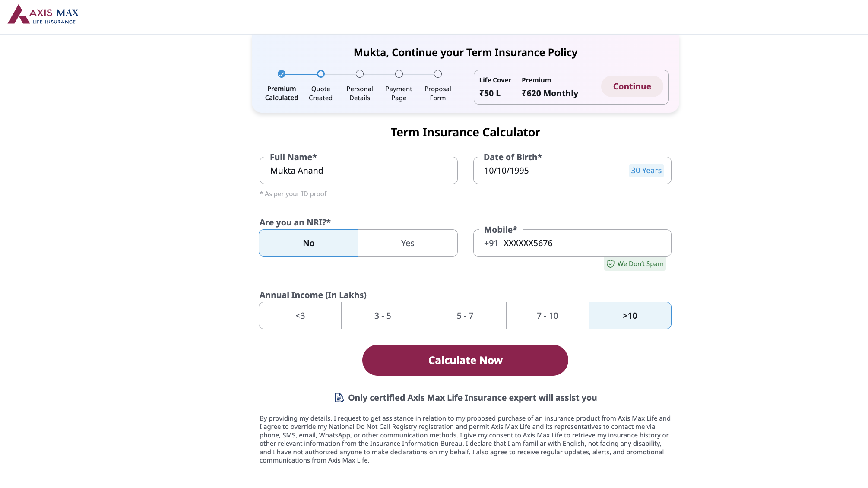Edit the Full Name field
This screenshot has width=868, height=488.
[x=358, y=170]
